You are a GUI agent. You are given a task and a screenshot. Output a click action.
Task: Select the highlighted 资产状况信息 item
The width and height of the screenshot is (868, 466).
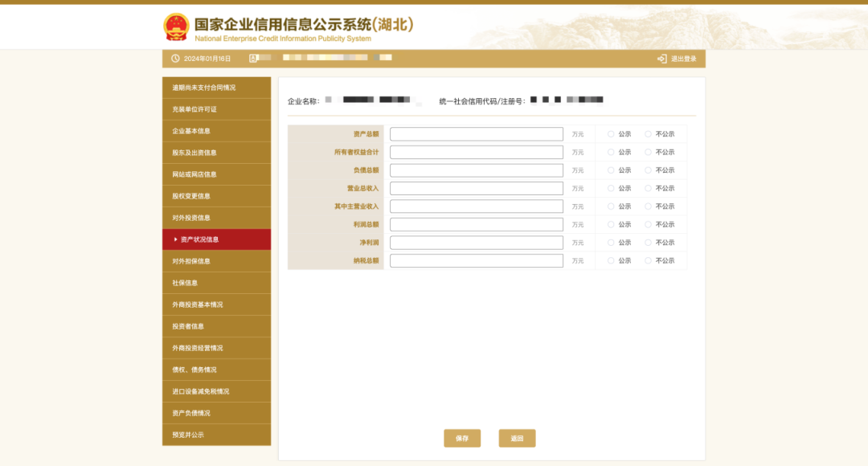click(x=216, y=239)
